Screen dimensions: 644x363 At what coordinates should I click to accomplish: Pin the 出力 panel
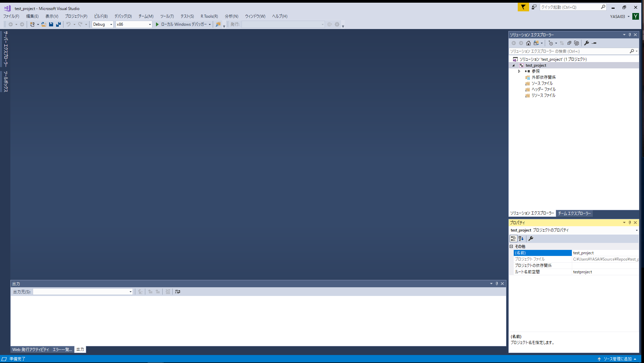coord(497,284)
